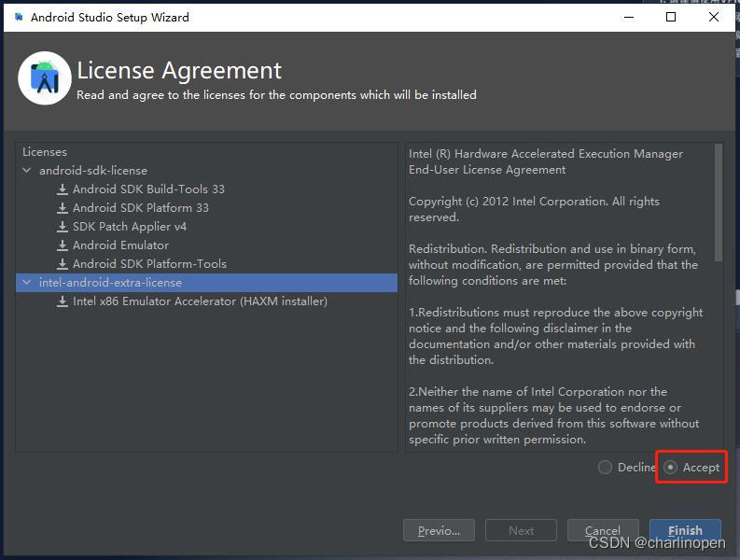Viewport: 740px width, 560px height.
Task: Select the Decline radio button
Action: [x=605, y=468]
